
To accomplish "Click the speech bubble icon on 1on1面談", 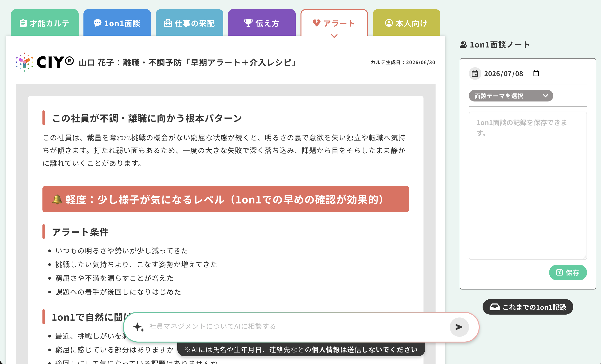I will point(98,23).
